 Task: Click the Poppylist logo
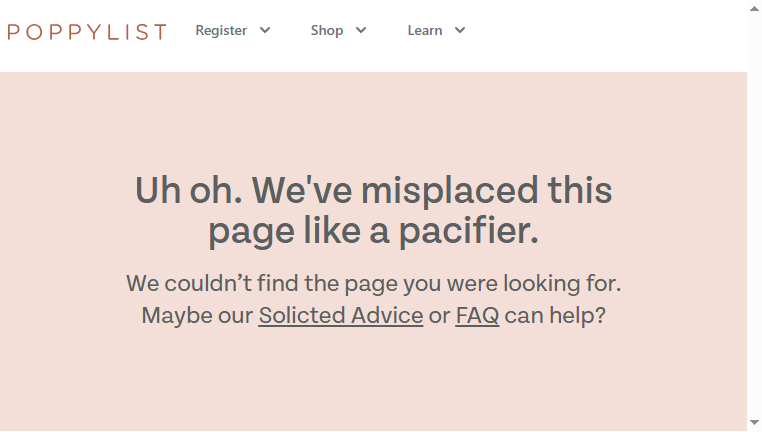87,32
